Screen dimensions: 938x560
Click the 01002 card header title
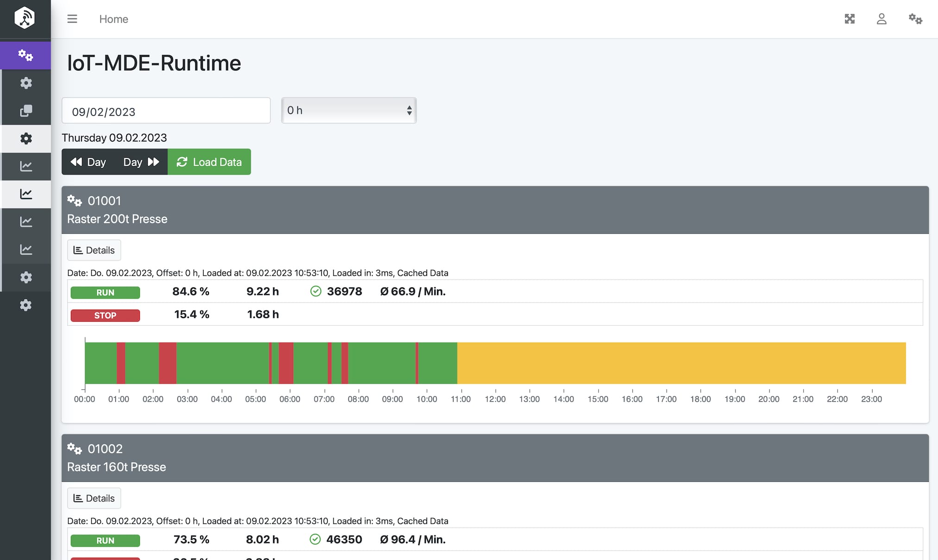click(x=105, y=449)
